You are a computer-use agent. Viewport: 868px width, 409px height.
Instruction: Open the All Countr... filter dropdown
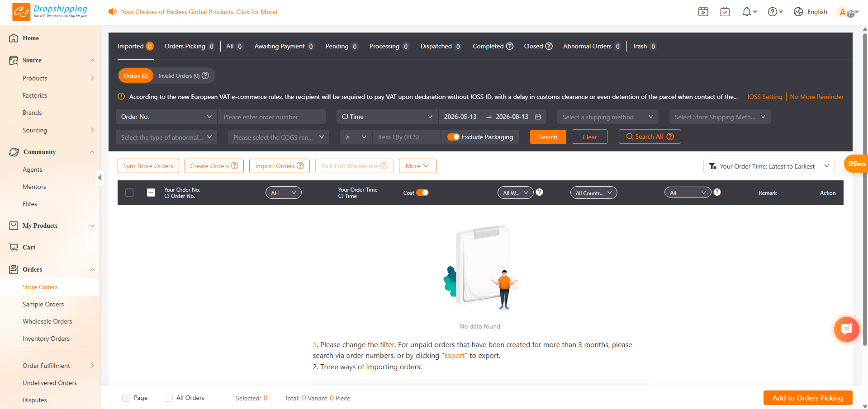click(x=593, y=193)
